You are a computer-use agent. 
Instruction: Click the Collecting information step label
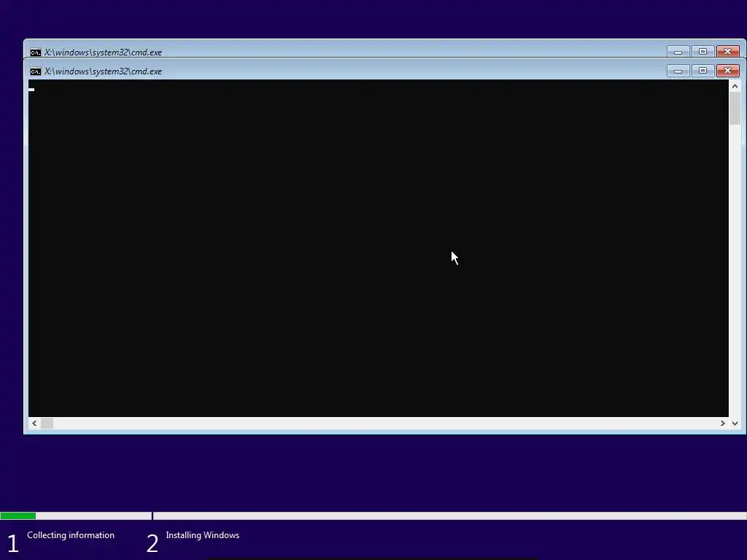[x=71, y=535]
